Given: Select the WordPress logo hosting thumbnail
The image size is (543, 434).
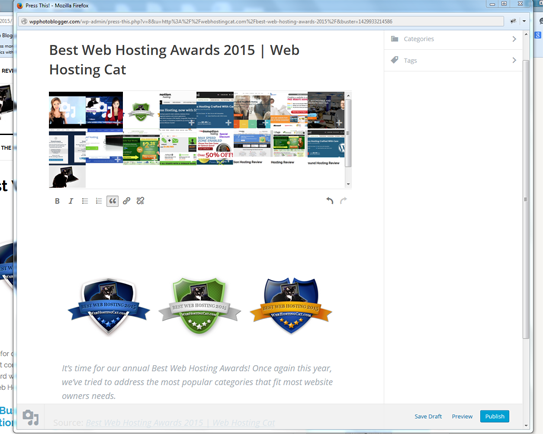Looking at the screenshot, I should point(326,147).
